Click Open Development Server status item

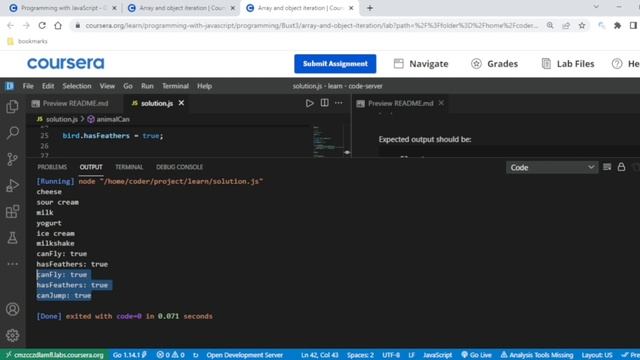coord(244,355)
